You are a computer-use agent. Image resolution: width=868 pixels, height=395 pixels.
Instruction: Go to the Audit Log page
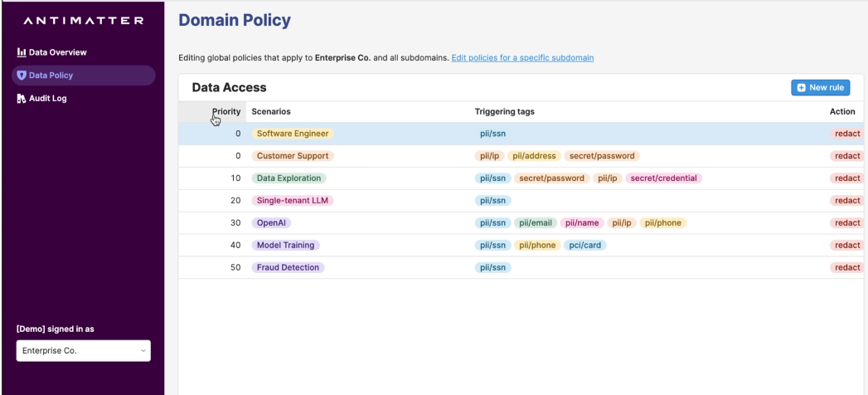[x=48, y=98]
